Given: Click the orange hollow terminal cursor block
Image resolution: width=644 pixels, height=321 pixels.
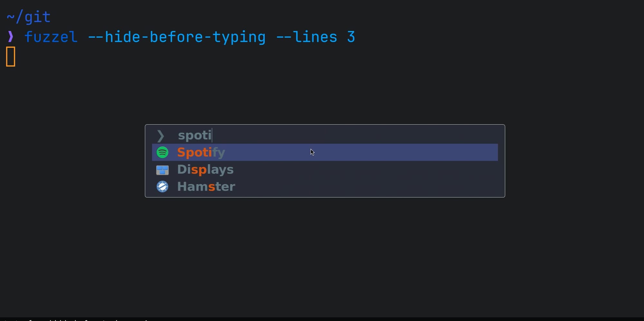Looking at the screenshot, I should (11, 57).
